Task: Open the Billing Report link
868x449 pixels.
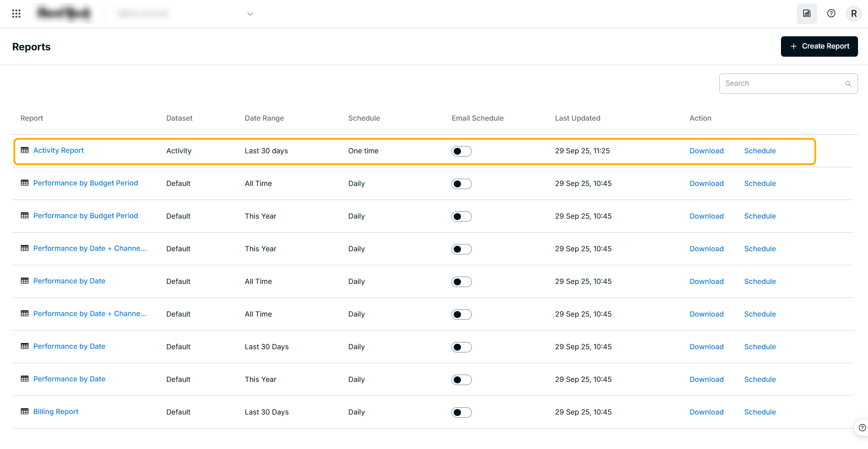Action: [x=56, y=412]
